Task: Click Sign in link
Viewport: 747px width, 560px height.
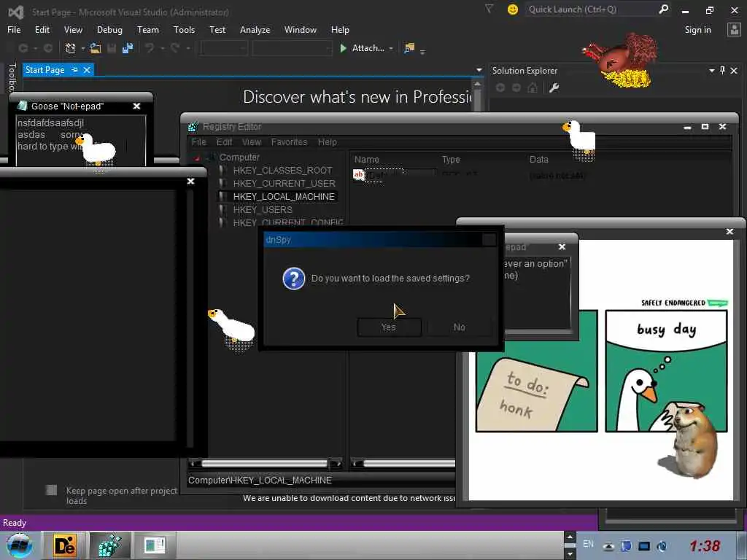Action: (697, 29)
